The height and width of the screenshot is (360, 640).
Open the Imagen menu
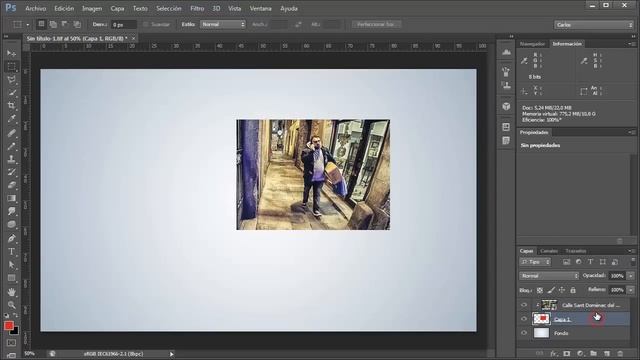pos(92,8)
